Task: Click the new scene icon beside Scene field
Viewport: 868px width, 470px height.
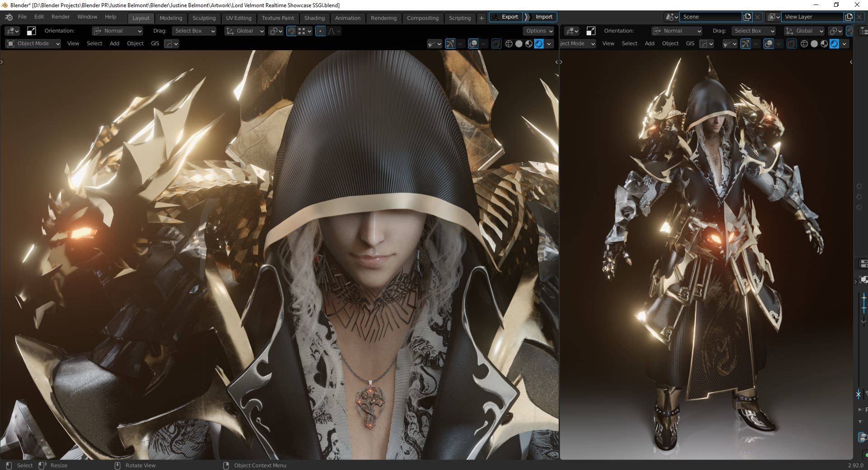Action: pos(747,17)
